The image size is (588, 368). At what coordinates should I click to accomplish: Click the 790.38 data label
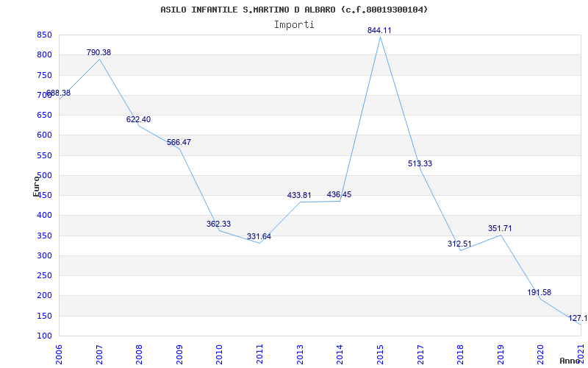coord(98,52)
